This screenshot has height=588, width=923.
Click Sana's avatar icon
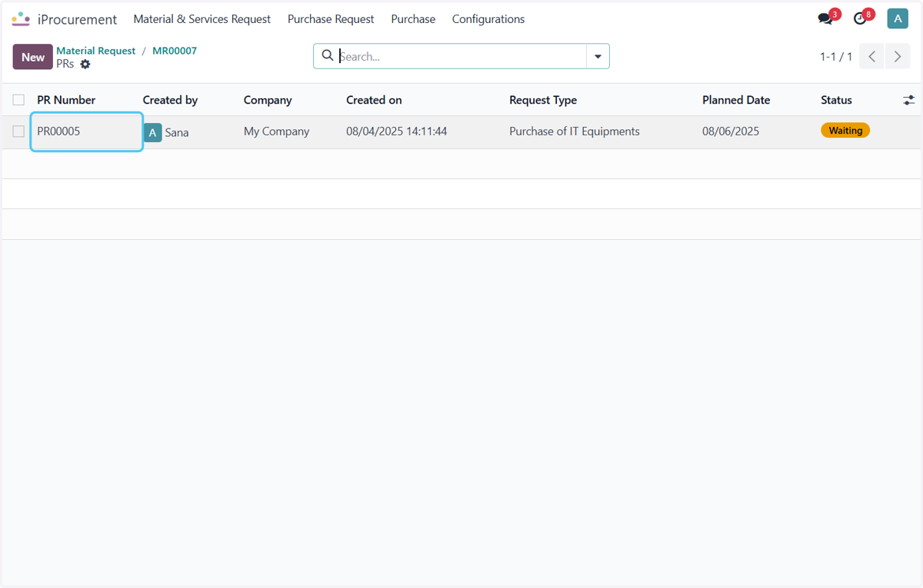click(153, 132)
